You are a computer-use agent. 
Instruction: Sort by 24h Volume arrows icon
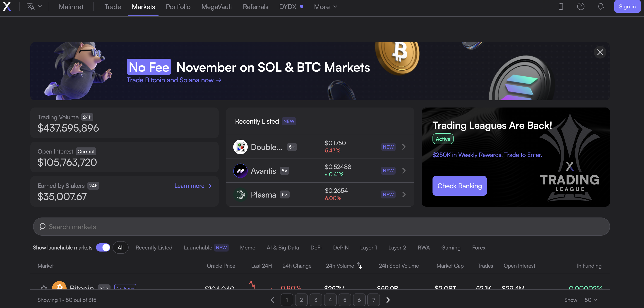[x=360, y=266]
